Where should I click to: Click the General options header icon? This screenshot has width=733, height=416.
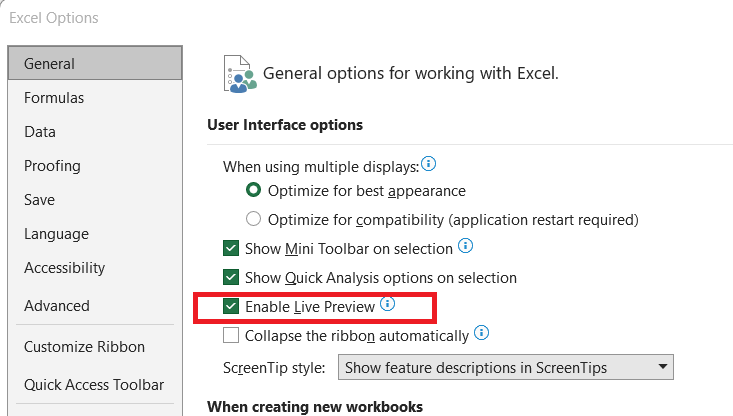click(240, 74)
